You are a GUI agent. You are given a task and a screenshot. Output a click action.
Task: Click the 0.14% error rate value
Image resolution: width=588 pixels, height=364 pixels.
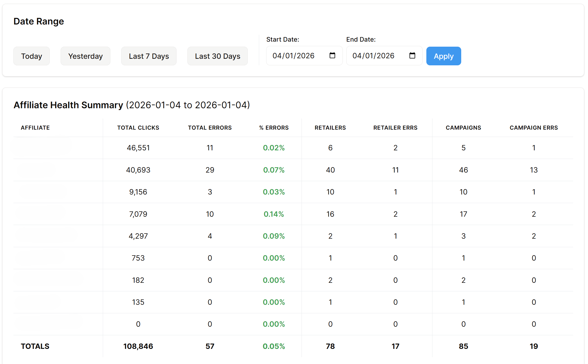[274, 214]
